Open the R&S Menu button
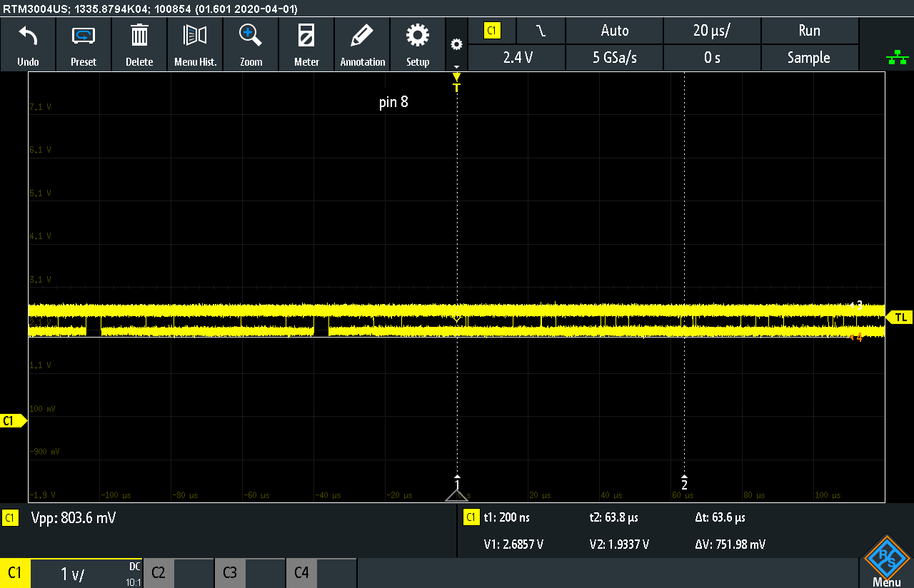The image size is (914, 588). pyautogui.click(x=886, y=560)
